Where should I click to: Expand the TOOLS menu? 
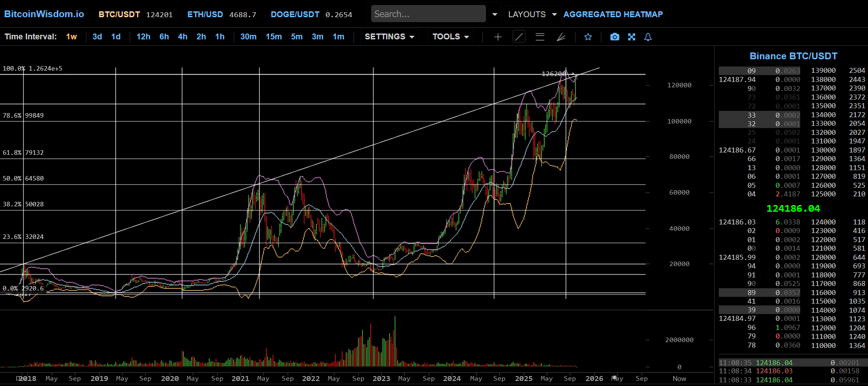point(451,37)
